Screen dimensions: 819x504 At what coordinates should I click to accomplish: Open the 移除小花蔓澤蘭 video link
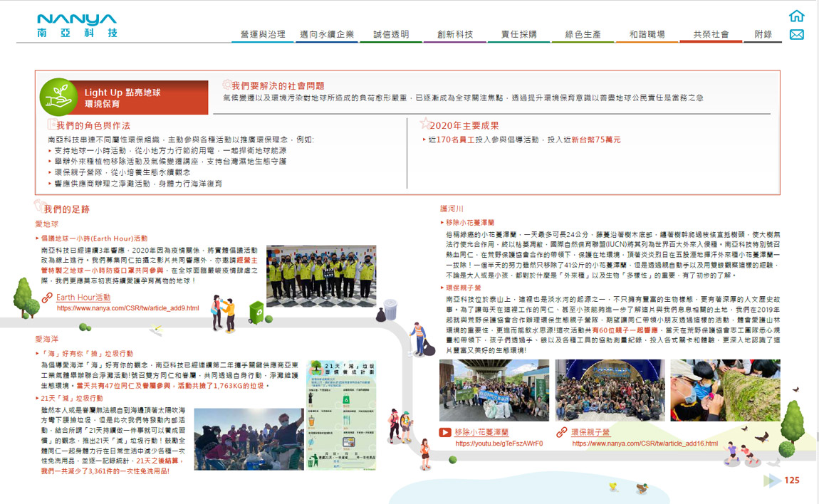pos(481,432)
